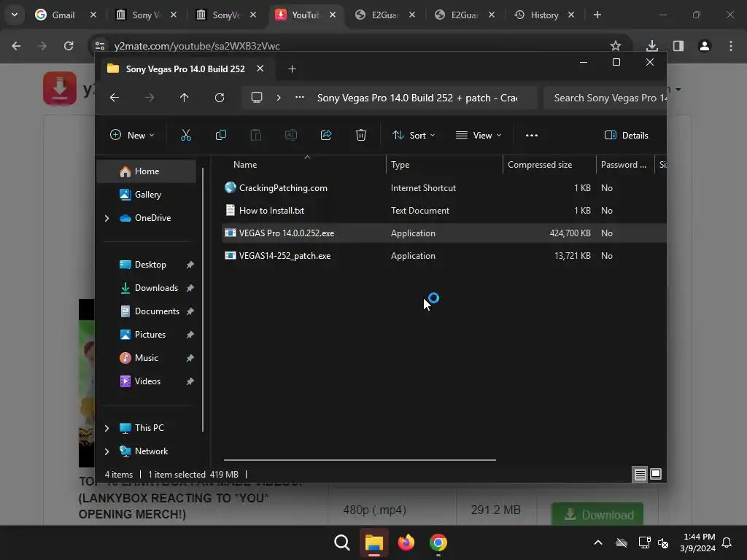Switch to details list view icon in status bar
The height and width of the screenshot is (560, 747).
[640, 474]
